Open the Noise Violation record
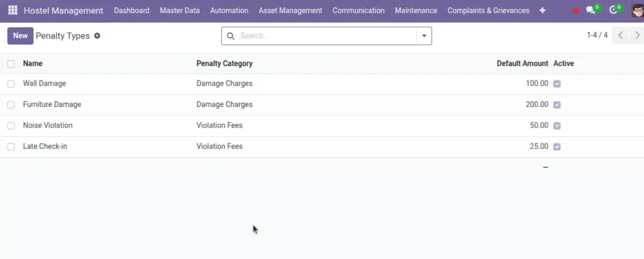 point(48,125)
